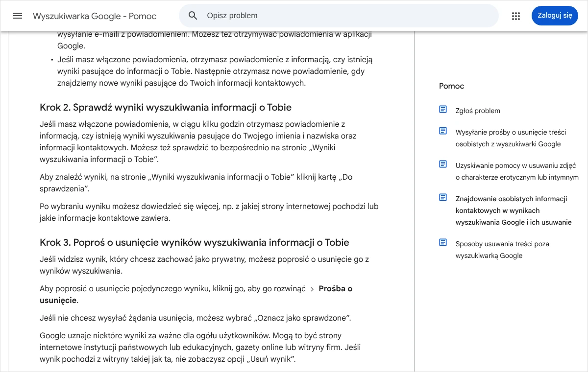Click heading Krok 3. Poproś o usunięcie wyników

195,242
